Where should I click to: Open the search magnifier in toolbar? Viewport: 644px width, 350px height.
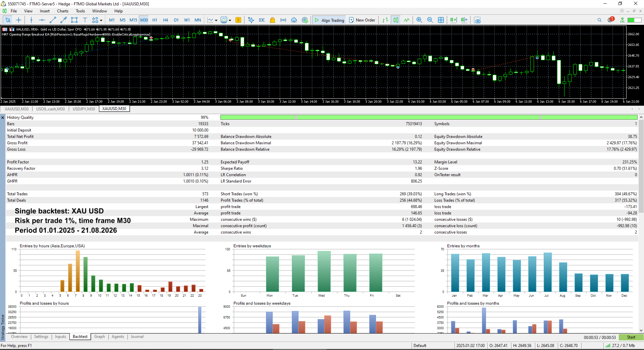(599, 20)
